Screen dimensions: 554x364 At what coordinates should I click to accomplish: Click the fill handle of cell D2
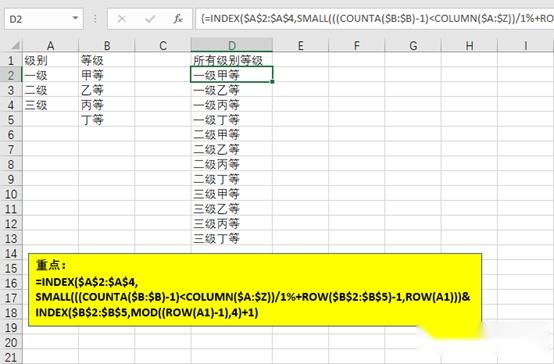click(272, 82)
